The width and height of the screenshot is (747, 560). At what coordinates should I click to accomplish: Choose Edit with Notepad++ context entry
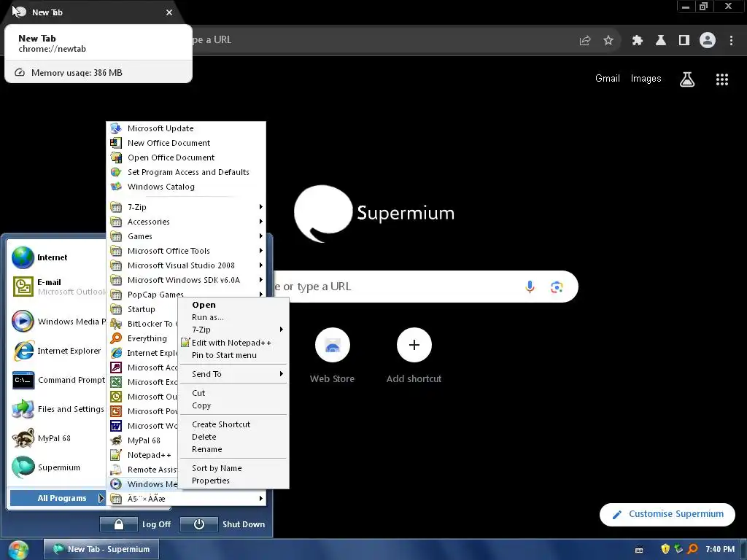(233, 343)
